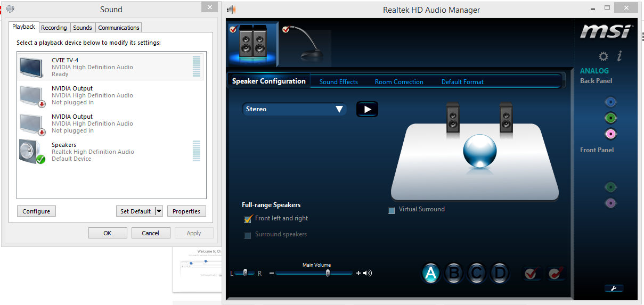Toggle the Surround speakers checkbox

pos(248,235)
